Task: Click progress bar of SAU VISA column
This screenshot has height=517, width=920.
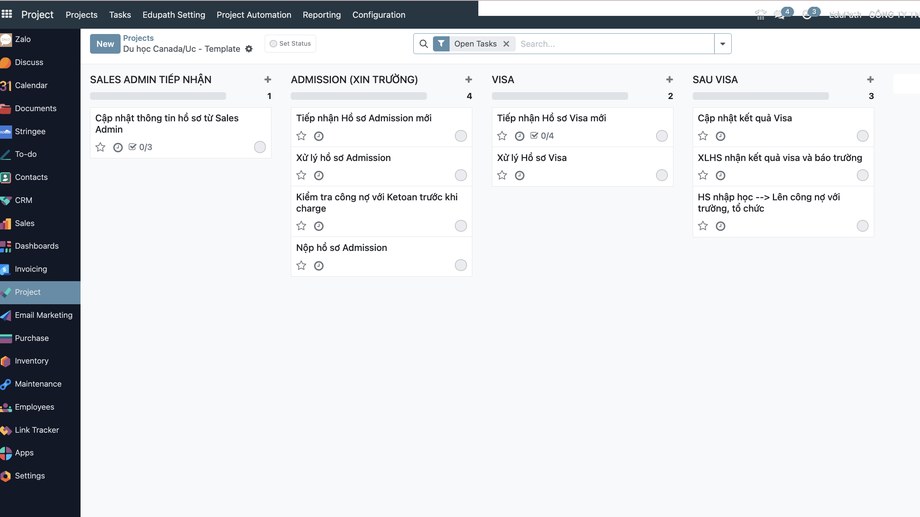Action: click(760, 96)
